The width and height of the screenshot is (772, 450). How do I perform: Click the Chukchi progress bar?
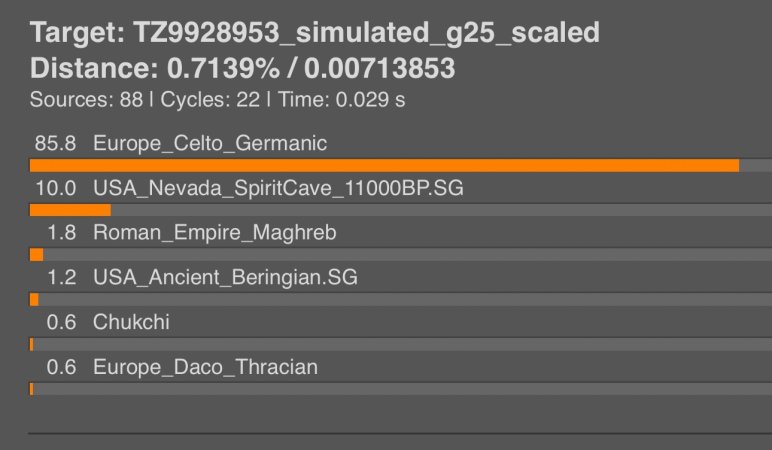click(401, 344)
